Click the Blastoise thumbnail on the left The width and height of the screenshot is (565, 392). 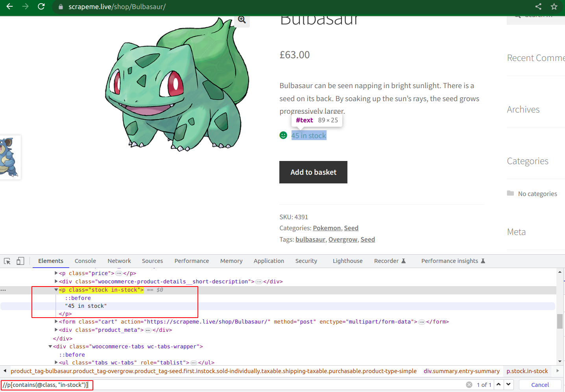(11, 157)
